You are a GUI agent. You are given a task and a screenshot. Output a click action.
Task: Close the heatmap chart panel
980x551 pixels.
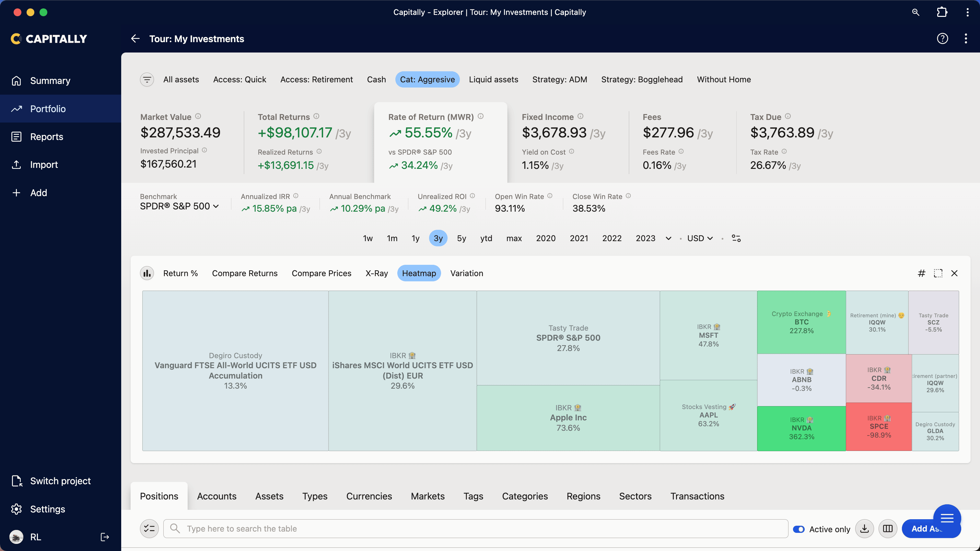(954, 273)
